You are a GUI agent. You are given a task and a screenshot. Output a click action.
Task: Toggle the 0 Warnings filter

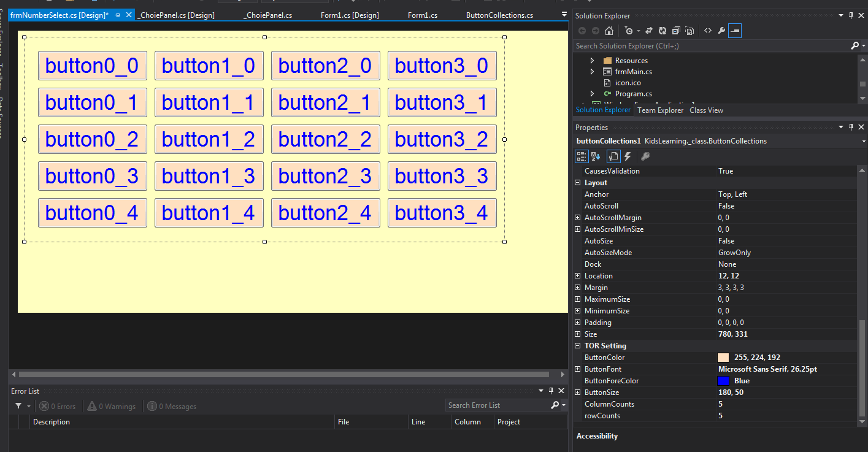pos(111,406)
